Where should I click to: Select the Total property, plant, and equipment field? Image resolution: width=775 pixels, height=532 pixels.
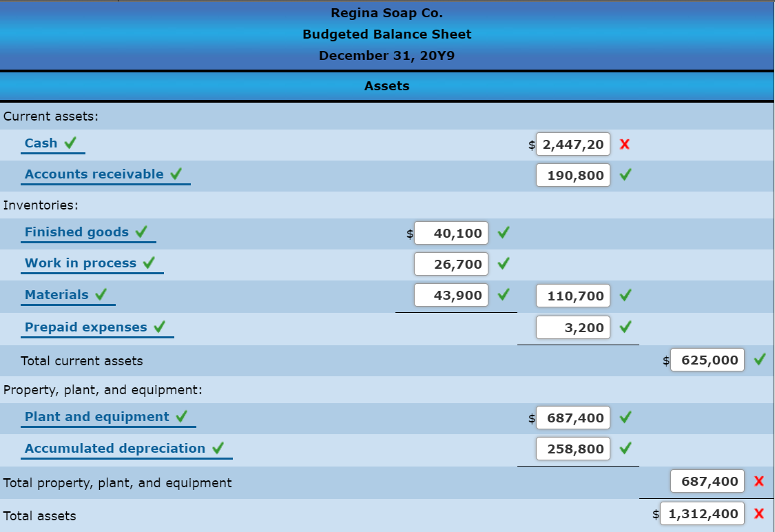[x=707, y=481]
